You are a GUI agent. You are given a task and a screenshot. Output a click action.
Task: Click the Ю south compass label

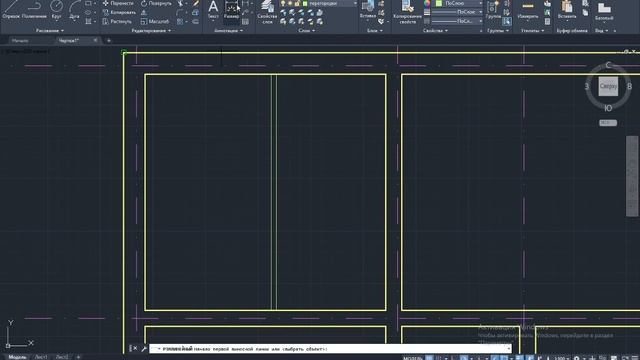[x=608, y=108]
